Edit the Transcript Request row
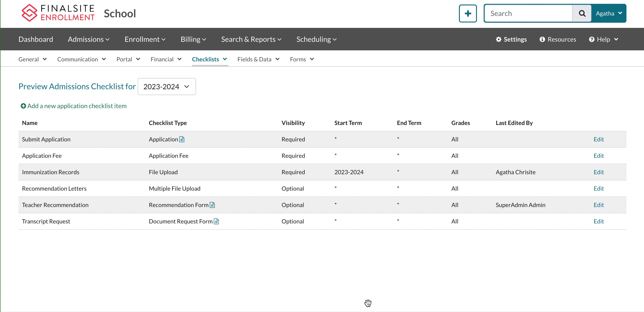The width and height of the screenshot is (644, 312). 598,221
